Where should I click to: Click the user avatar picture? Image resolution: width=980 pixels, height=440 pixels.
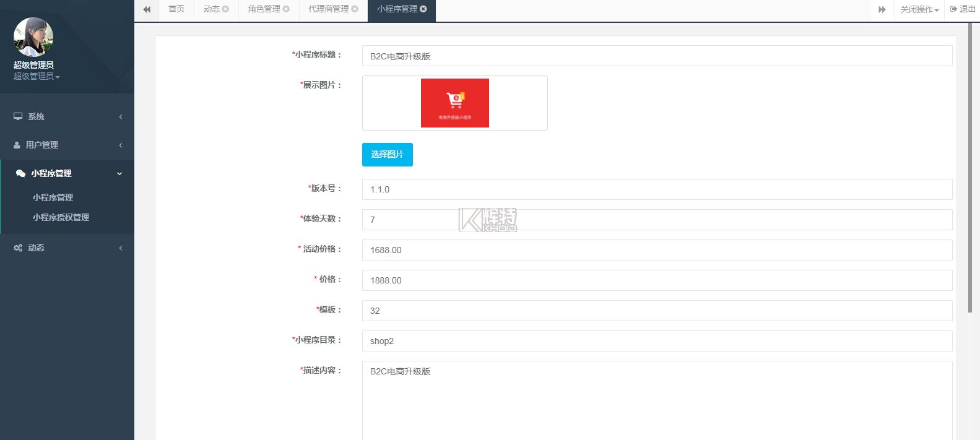(x=33, y=37)
